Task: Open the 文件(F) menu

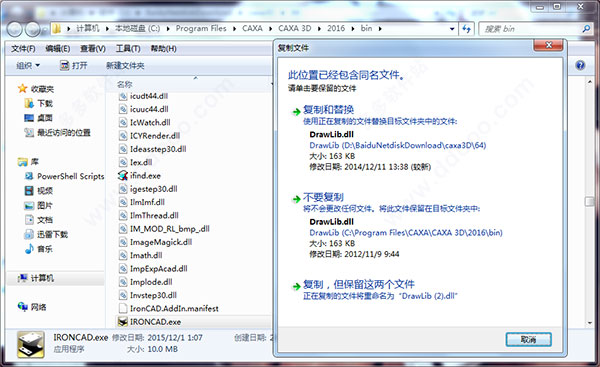Action: pos(23,49)
